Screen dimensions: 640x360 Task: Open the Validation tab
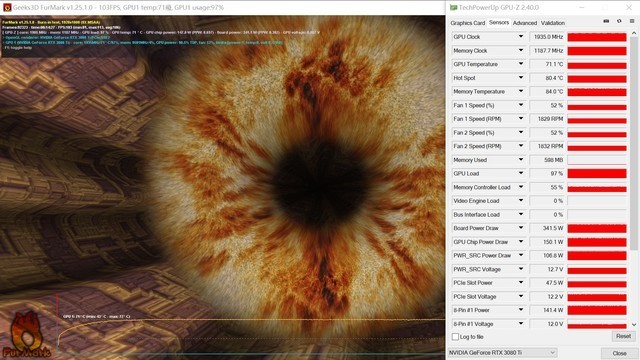click(x=553, y=23)
